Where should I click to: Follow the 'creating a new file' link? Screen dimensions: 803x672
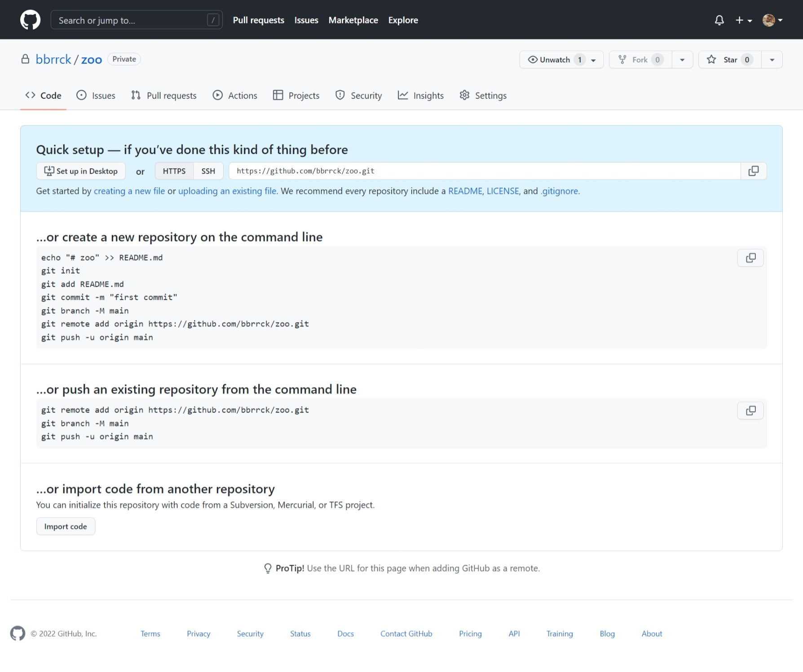click(x=129, y=191)
